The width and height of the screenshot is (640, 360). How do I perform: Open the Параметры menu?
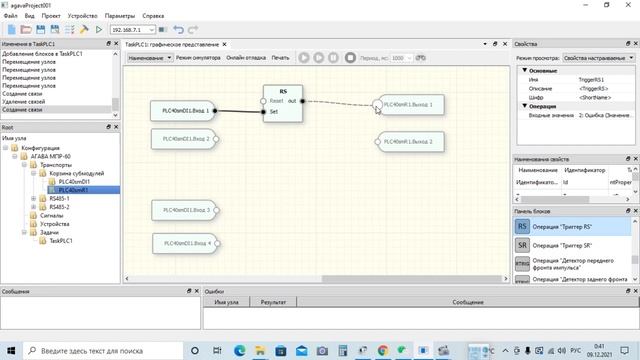120,16
